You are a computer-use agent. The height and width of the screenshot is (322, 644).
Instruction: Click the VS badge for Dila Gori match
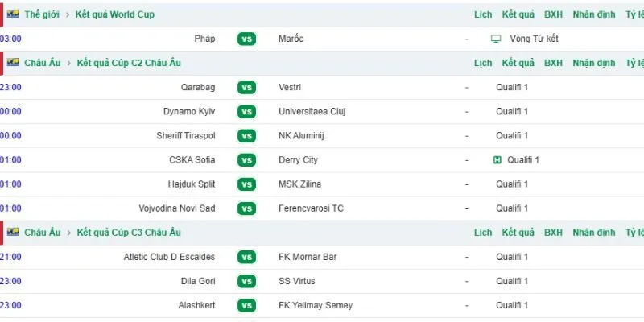tap(246, 281)
